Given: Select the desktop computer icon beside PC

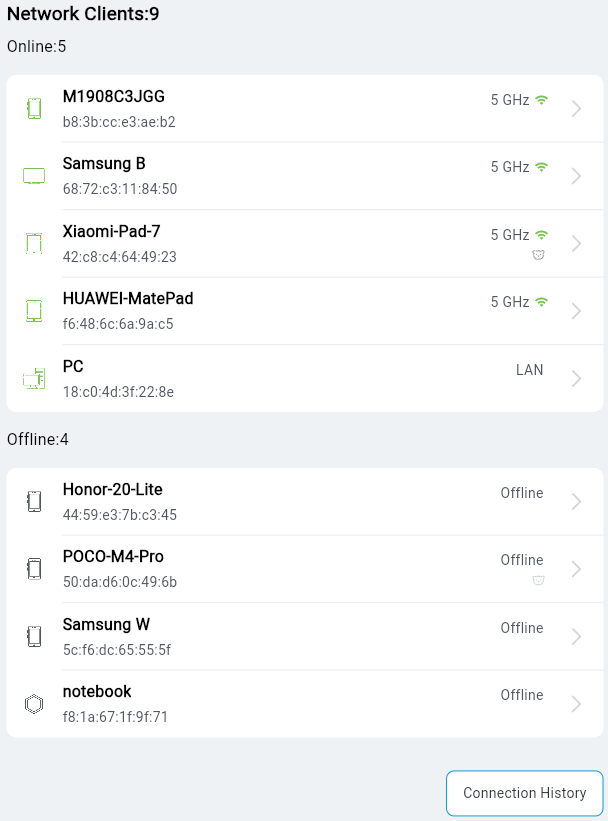Looking at the screenshot, I should [x=34, y=378].
